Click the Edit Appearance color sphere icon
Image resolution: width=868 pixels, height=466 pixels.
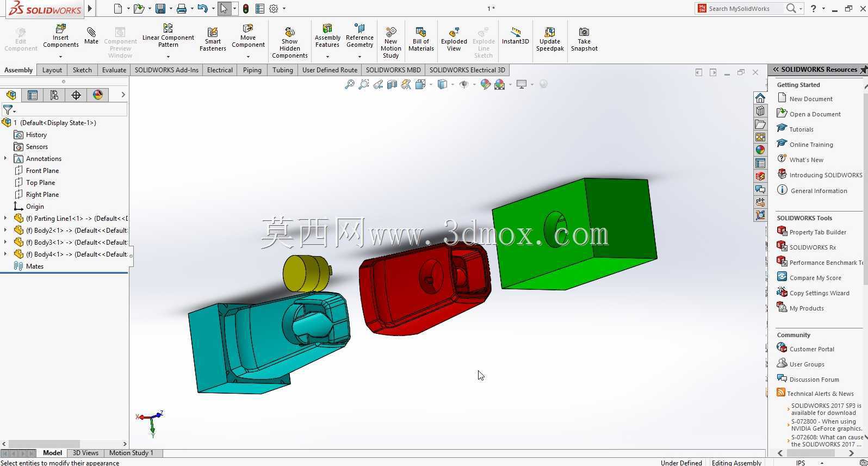(x=486, y=84)
